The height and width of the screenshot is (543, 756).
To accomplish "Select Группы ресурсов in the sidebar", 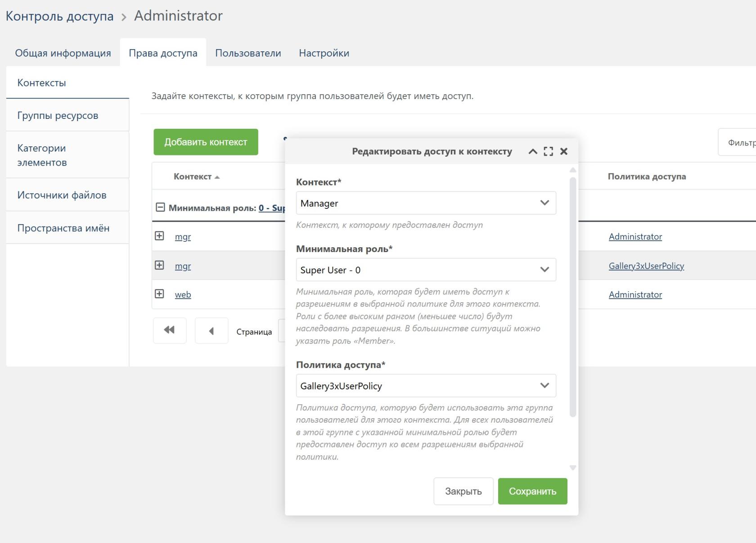I will [58, 115].
